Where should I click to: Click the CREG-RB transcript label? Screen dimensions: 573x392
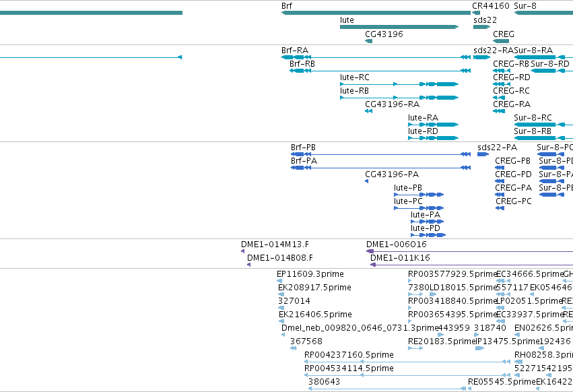[511, 64]
